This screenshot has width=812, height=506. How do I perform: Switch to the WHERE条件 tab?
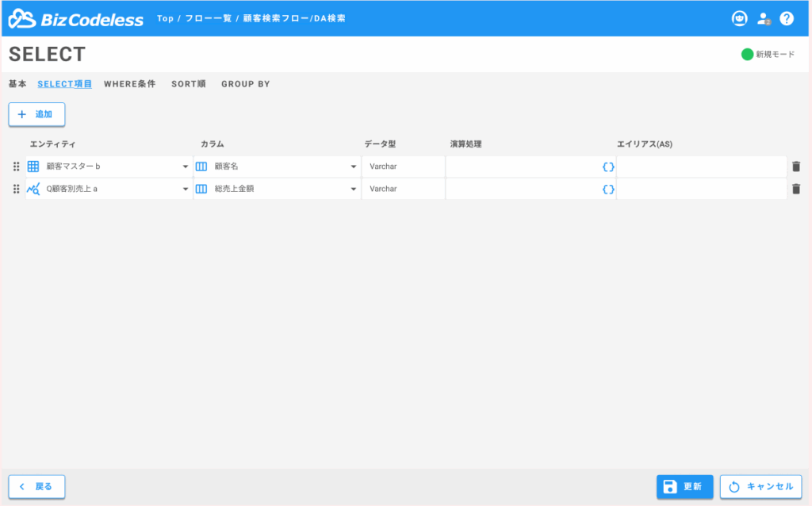point(129,84)
